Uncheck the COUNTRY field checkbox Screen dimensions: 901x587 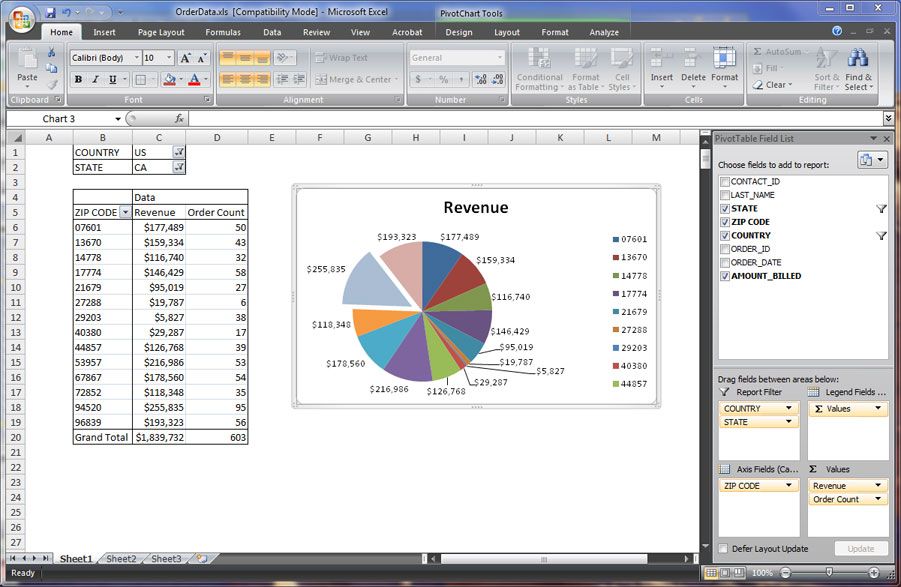(x=725, y=235)
